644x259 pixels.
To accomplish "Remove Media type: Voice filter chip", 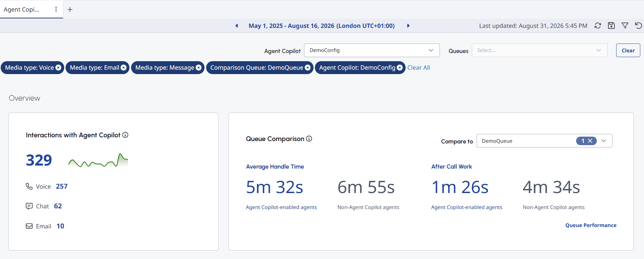I will tap(58, 68).
